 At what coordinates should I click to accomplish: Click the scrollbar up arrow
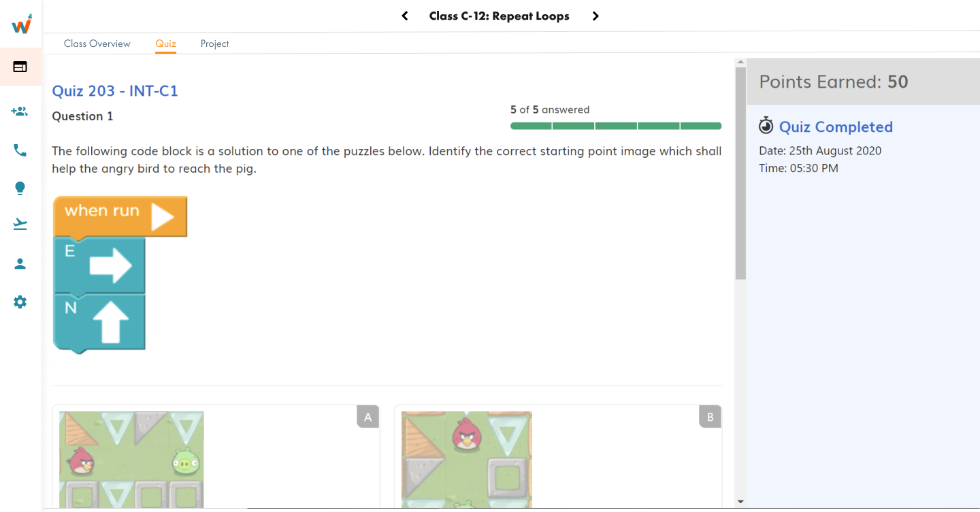[x=740, y=63]
